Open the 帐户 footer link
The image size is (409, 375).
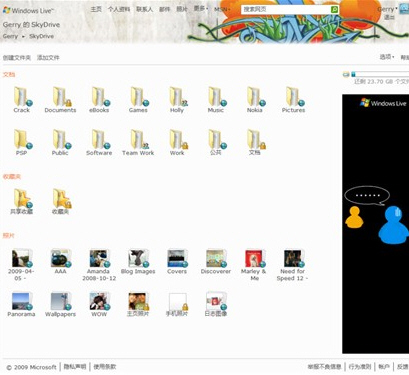click(384, 367)
